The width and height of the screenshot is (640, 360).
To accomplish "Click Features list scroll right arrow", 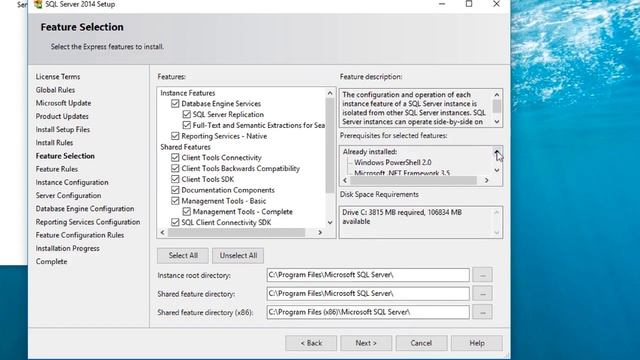I will [320, 232].
